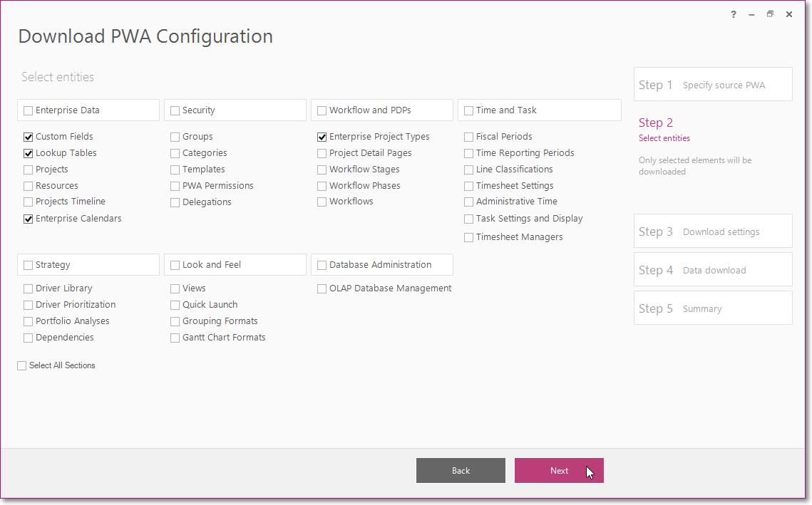This screenshot has width=812, height=505.
Task: Enable the Timesheet Managers checkbox
Action: [x=468, y=237]
